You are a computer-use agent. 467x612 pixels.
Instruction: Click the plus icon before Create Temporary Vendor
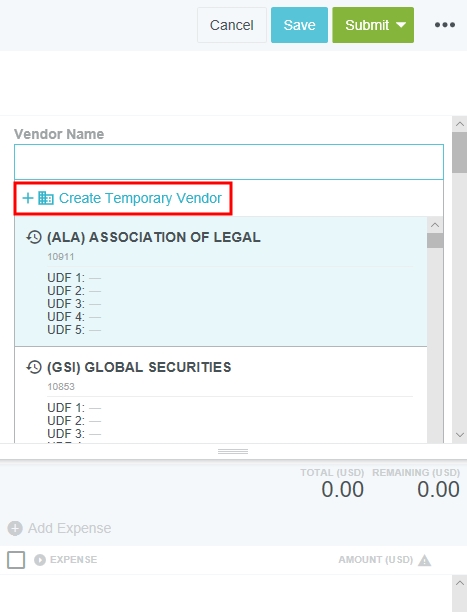coord(28,198)
